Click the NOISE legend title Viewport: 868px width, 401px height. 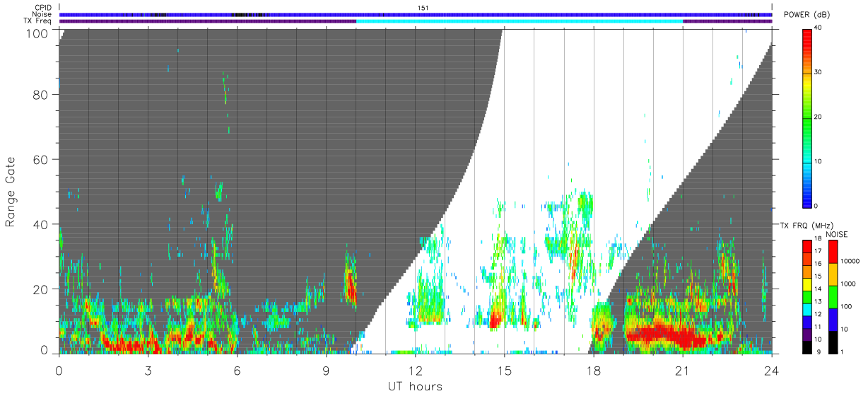click(836, 234)
